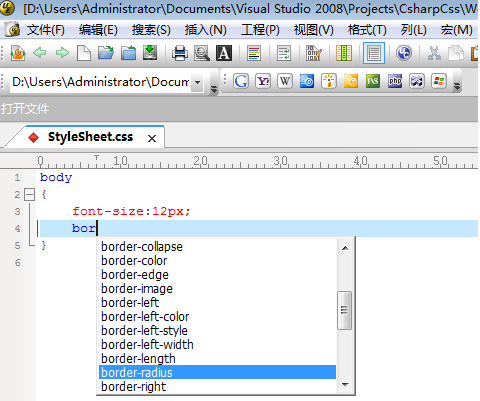480x401 pixels.
Task: Click the font 'A' icon
Action: click(224, 53)
